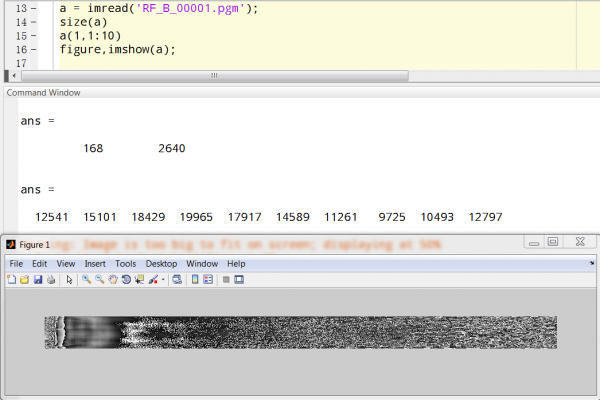Image resolution: width=600 pixels, height=400 pixels.
Task: Click the value 19965 in output
Action: tap(196, 217)
